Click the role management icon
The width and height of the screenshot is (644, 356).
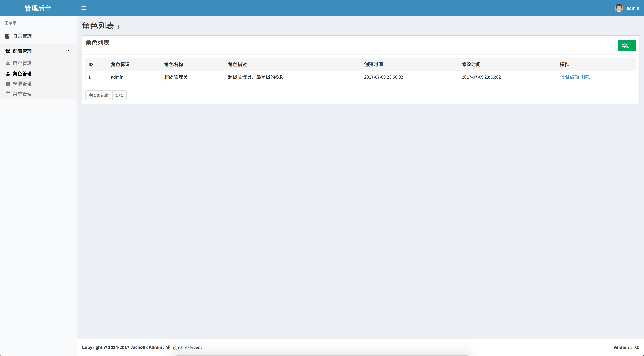[8, 74]
